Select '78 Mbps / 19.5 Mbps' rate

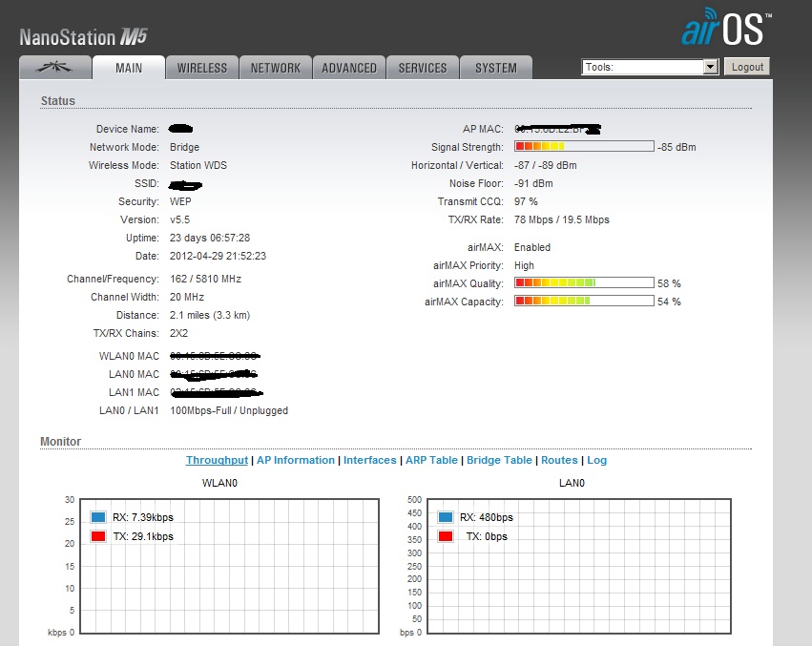pos(562,219)
